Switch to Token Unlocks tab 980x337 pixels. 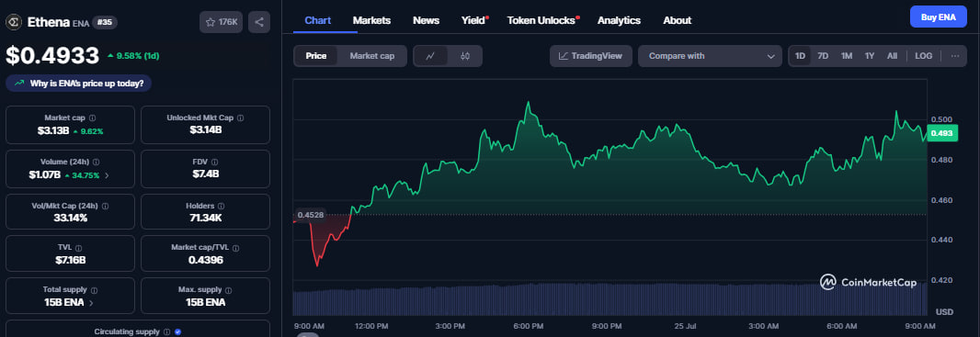tap(541, 20)
